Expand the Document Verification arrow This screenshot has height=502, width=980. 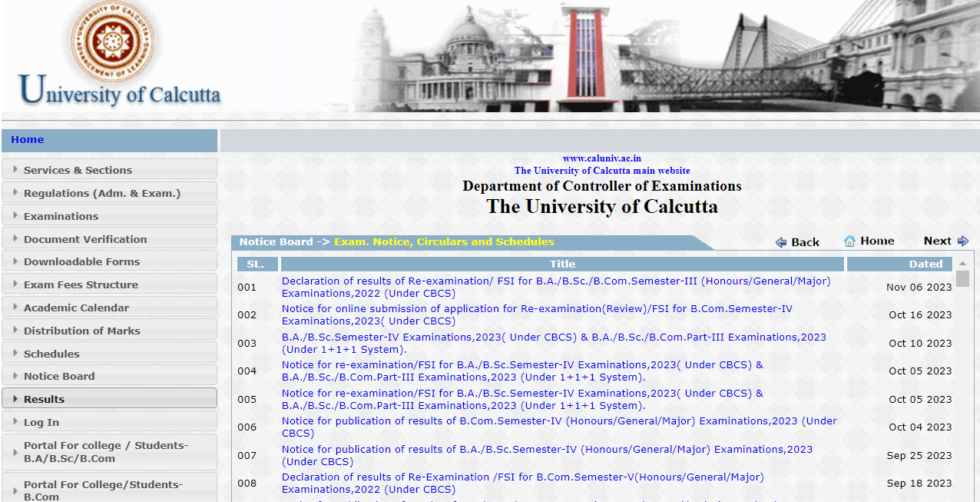click(x=15, y=239)
